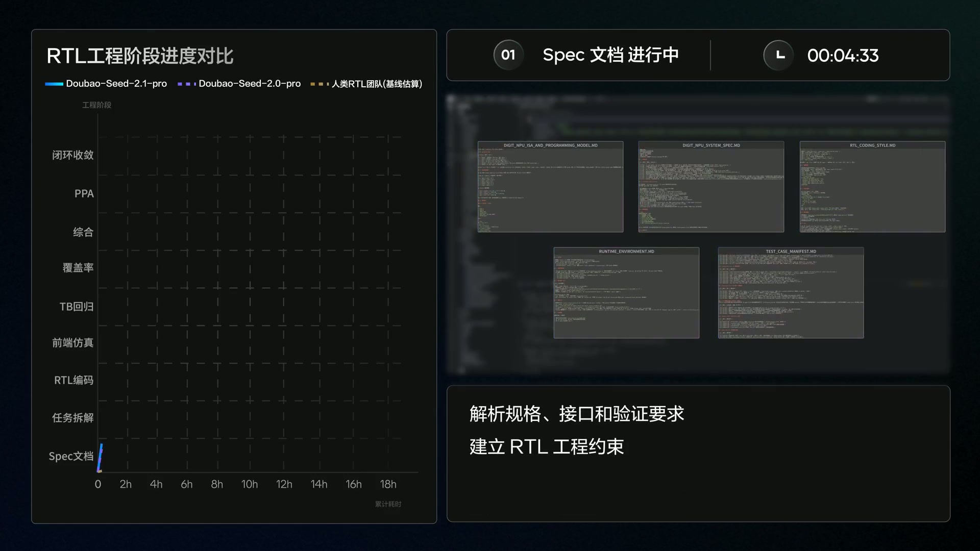Select the Spec文档 stage label
This screenshot has height=551, width=980.
pos(71,456)
